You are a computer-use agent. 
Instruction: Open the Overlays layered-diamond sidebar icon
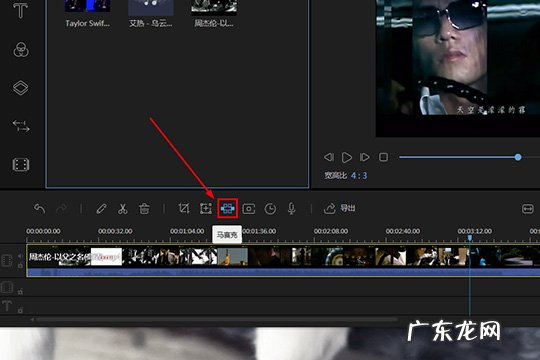point(21,88)
